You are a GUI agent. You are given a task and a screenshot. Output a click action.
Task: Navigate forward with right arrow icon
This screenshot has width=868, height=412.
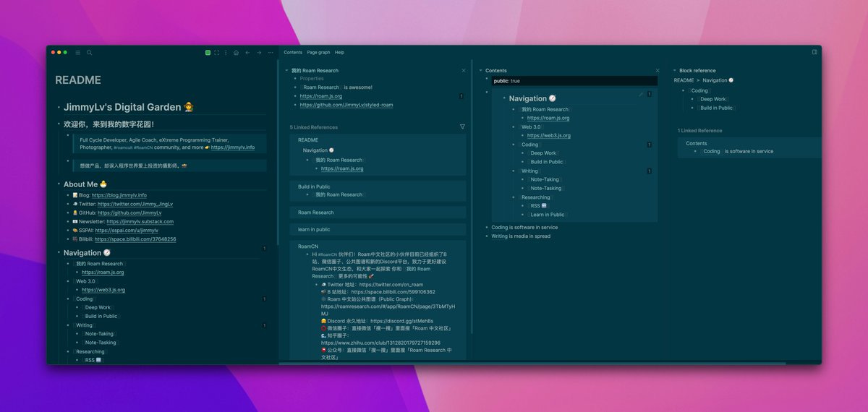pyautogui.click(x=259, y=53)
